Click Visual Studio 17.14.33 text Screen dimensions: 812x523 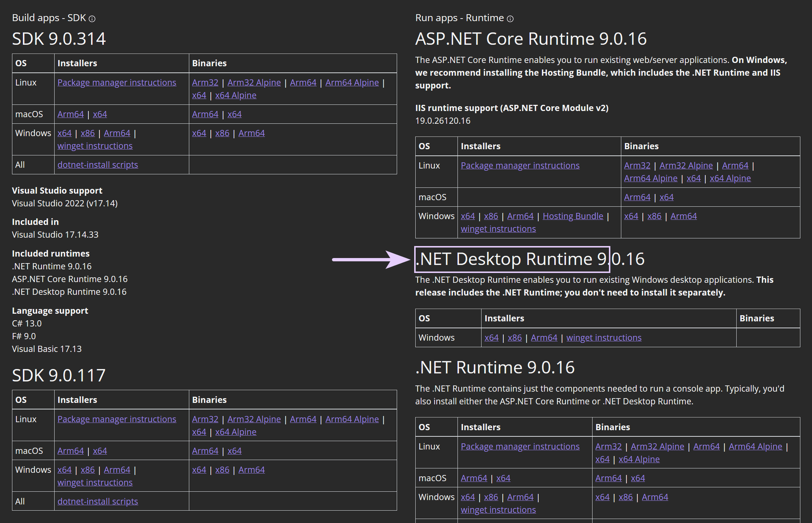coord(55,235)
